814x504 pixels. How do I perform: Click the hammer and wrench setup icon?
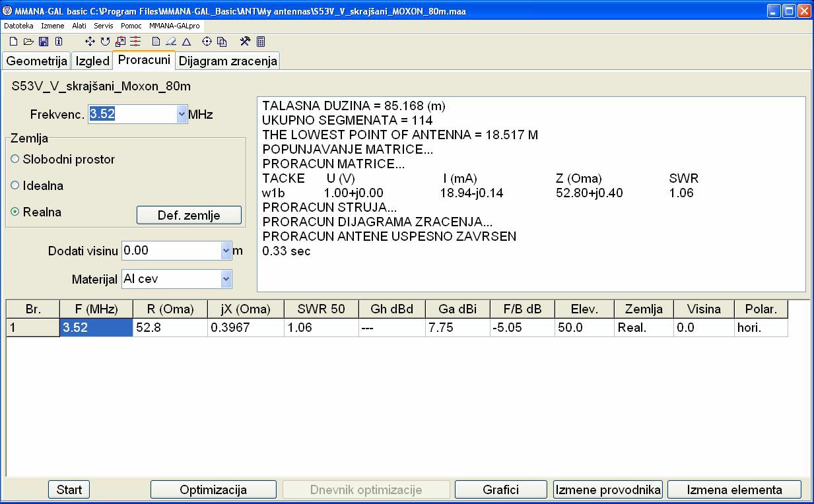click(x=245, y=42)
